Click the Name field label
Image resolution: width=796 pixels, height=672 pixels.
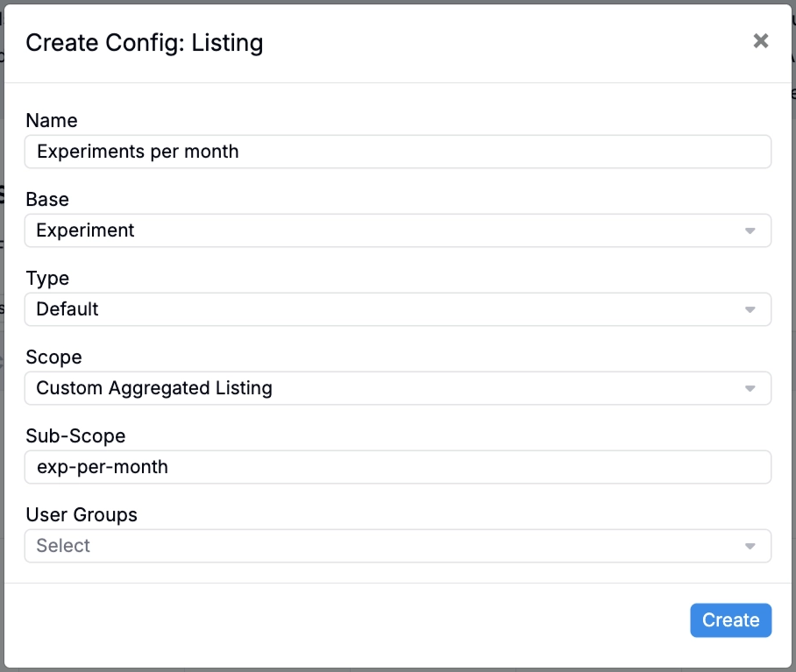[52, 121]
